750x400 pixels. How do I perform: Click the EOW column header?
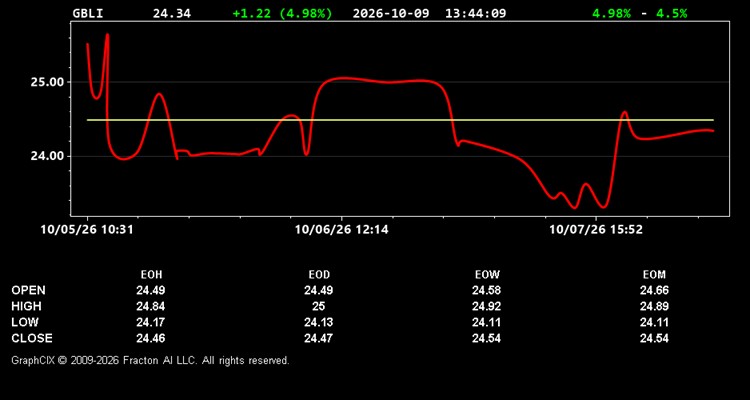pyautogui.click(x=486, y=275)
